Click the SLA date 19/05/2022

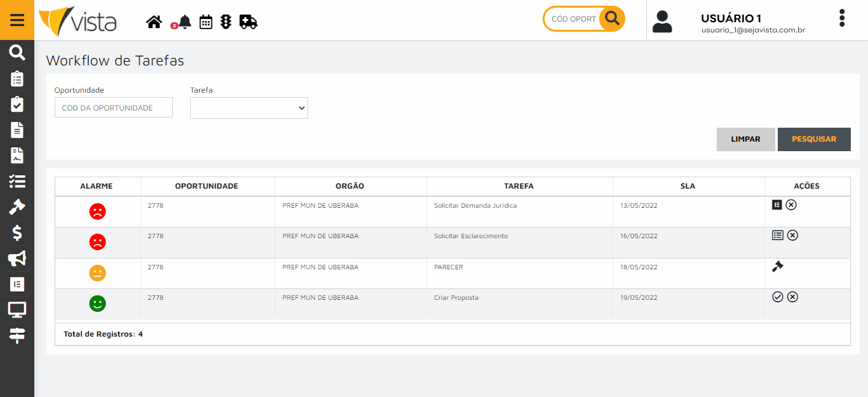640,298
